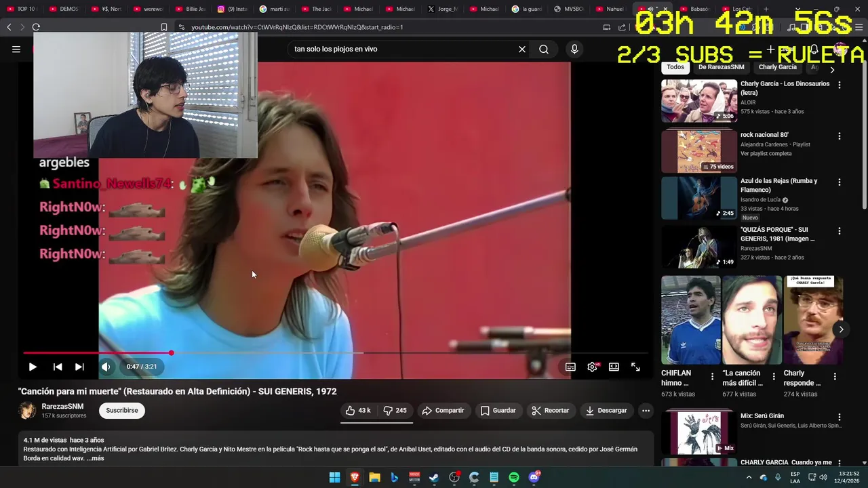Show hidden system tray icons chevron

click(x=749, y=478)
